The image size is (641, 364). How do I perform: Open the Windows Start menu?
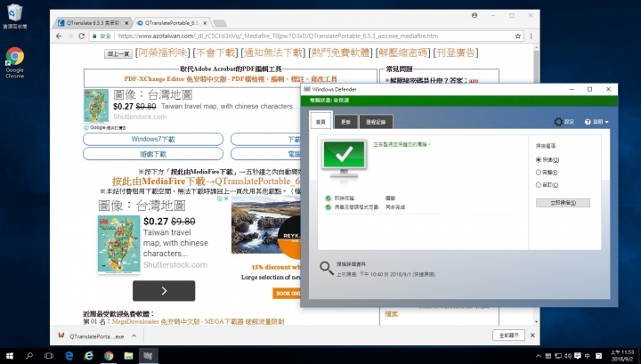click(10, 356)
